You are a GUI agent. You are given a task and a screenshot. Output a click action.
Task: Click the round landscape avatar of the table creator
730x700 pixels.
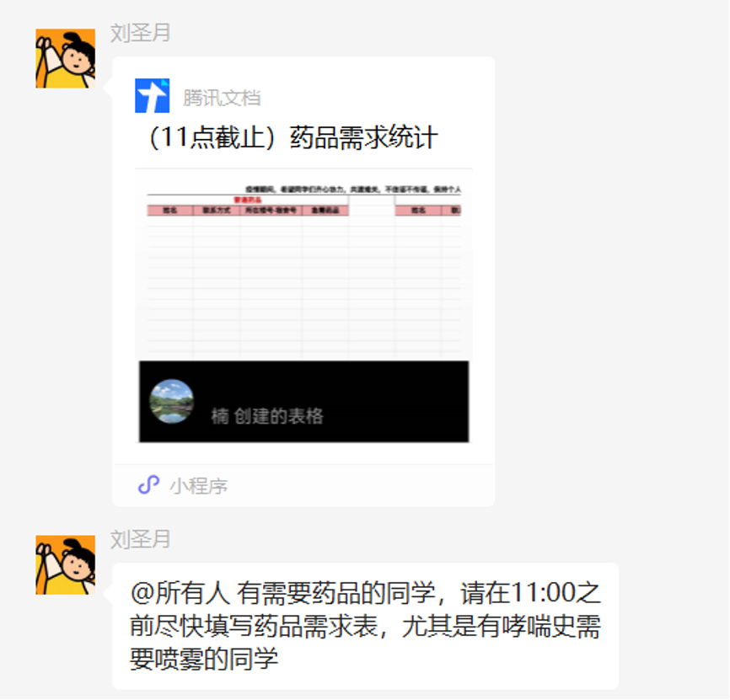coord(171,402)
